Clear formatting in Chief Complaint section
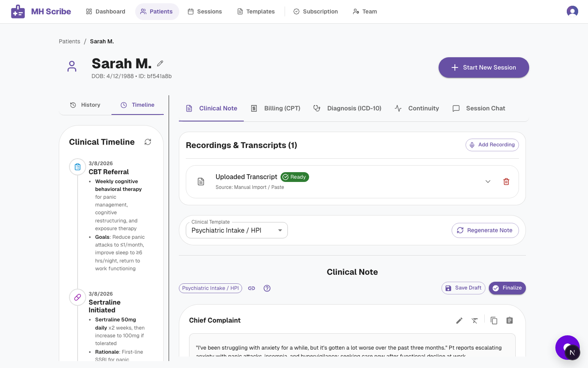Image resolution: width=588 pixels, height=368 pixels. (x=474, y=321)
